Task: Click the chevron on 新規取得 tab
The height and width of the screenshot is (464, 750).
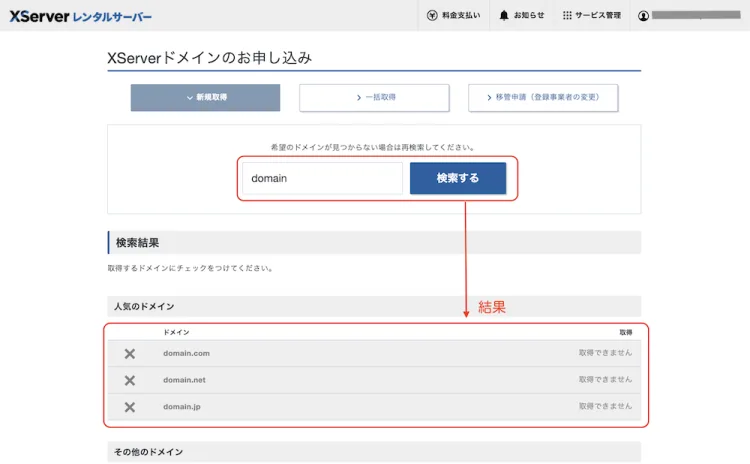Action: (189, 98)
